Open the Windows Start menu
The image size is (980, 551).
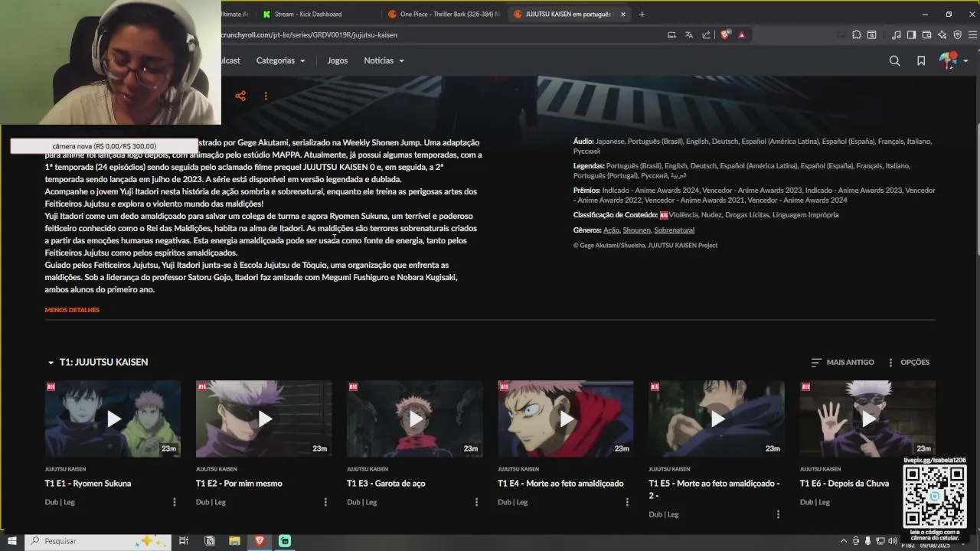click(x=11, y=541)
